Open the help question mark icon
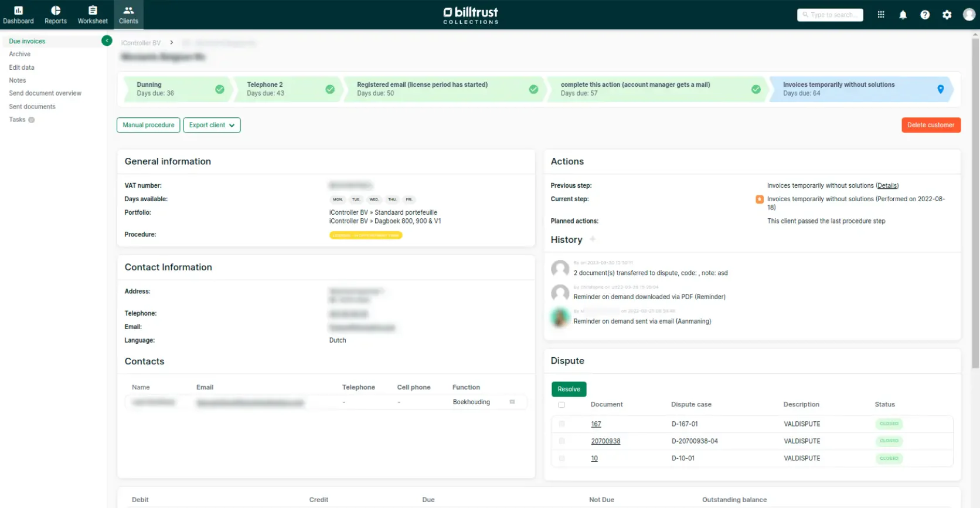 click(x=925, y=15)
